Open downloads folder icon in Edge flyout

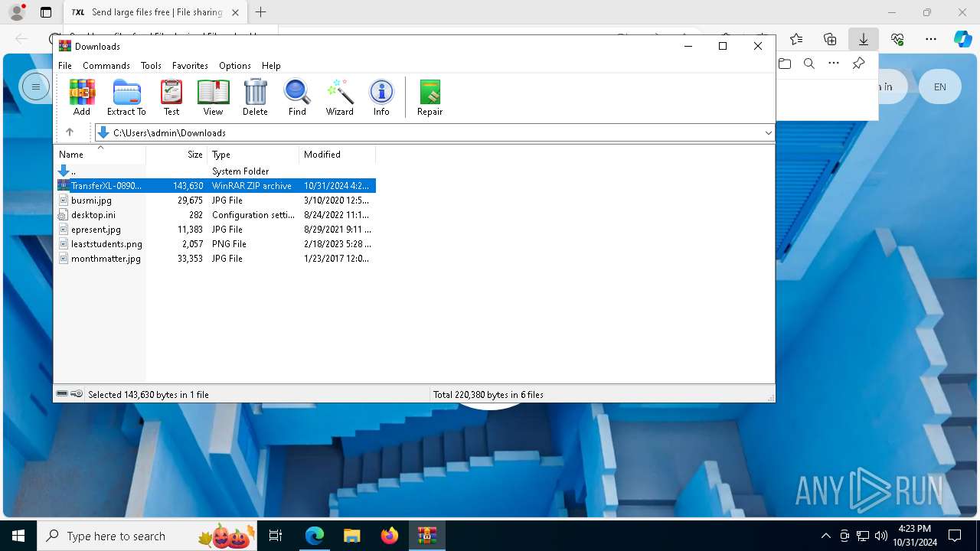pos(785,64)
